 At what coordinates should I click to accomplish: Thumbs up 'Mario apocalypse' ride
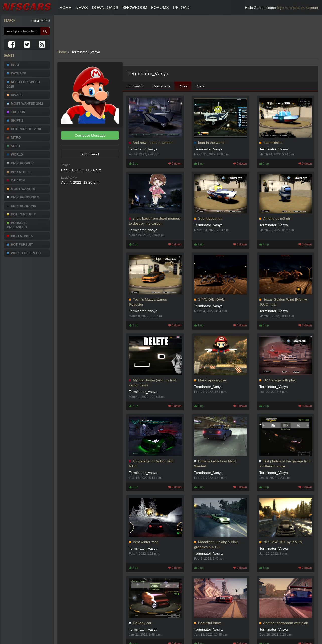click(x=199, y=406)
